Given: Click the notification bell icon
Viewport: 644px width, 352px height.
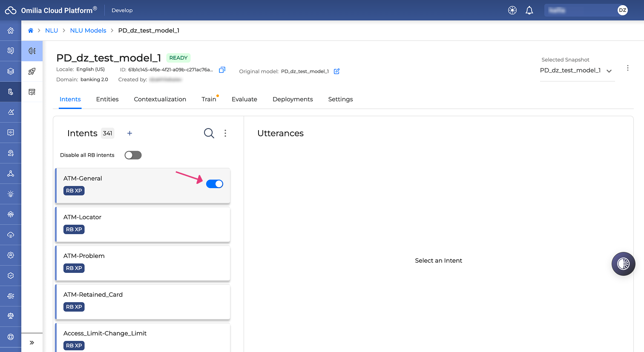Looking at the screenshot, I should tap(529, 10).
